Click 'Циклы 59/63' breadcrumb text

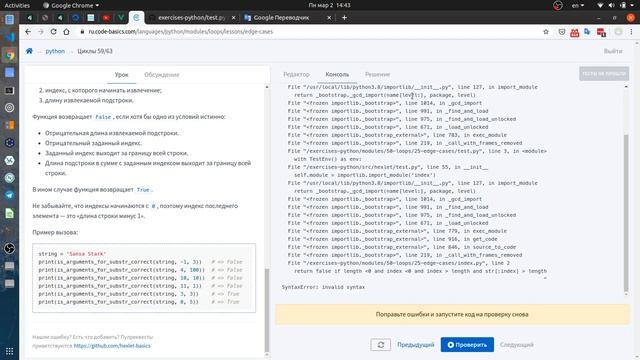tap(95, 51)
